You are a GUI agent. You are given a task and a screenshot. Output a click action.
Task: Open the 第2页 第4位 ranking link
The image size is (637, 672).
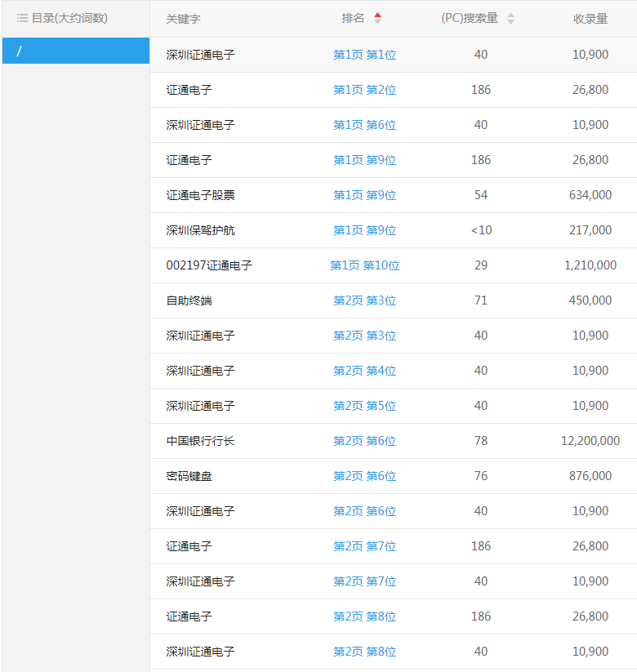coord(364,371)
